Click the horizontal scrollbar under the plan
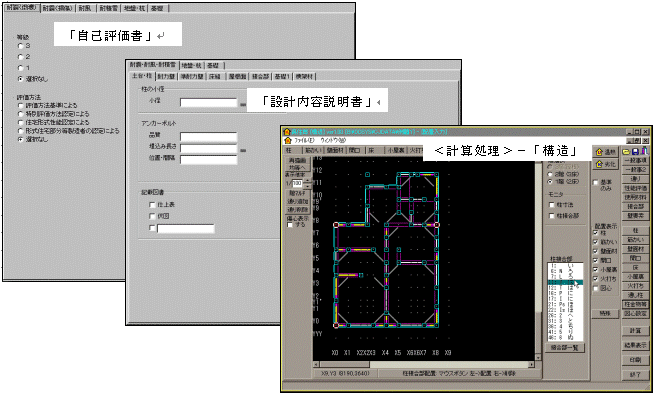 (x=424, y=365)
